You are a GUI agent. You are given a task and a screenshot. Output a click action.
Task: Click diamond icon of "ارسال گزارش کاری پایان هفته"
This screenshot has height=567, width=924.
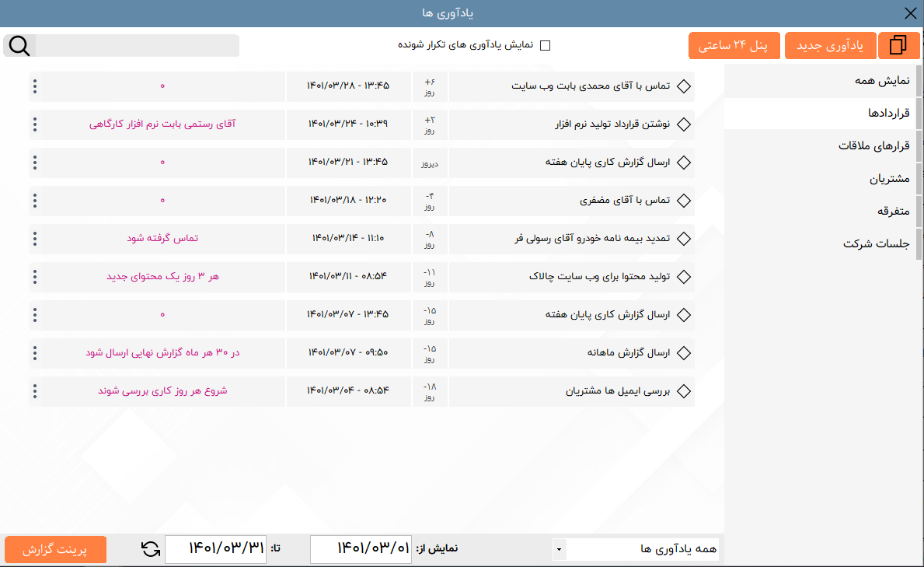684,163
